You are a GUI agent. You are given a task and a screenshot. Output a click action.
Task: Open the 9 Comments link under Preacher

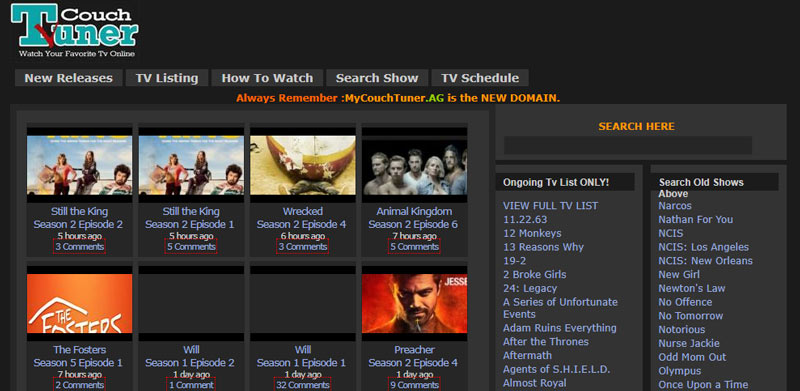(414, 385)
